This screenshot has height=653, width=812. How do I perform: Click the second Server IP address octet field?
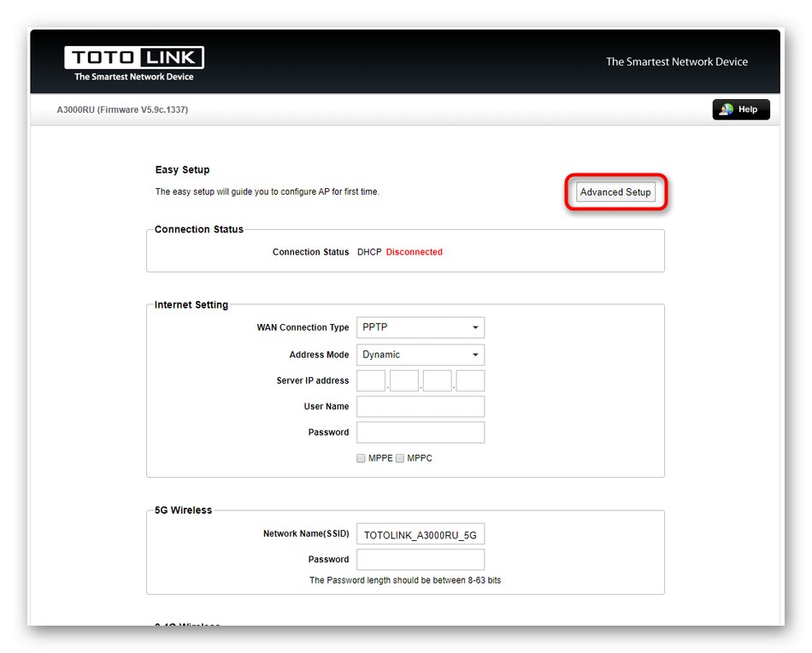tap(404, 380)
